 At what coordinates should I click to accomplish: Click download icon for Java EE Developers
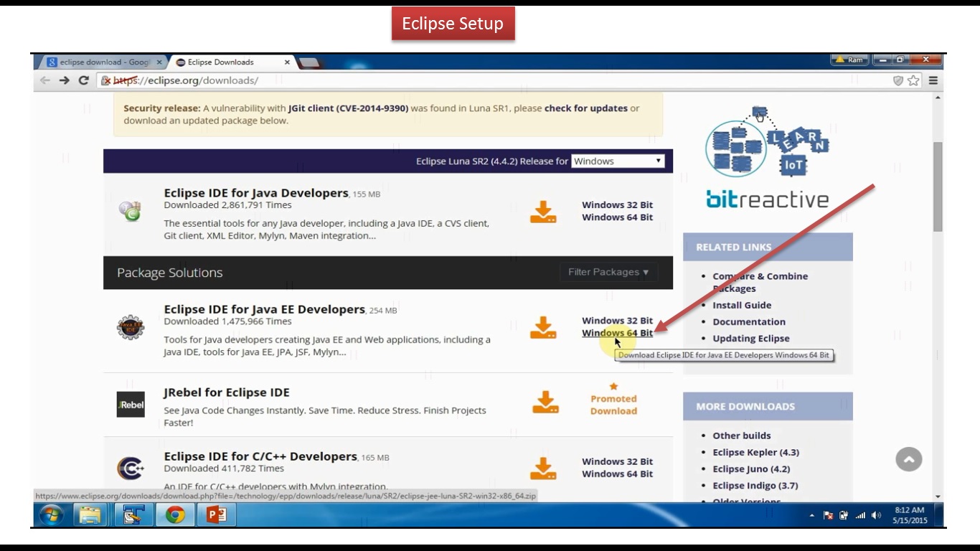click(x=543, y=328)
